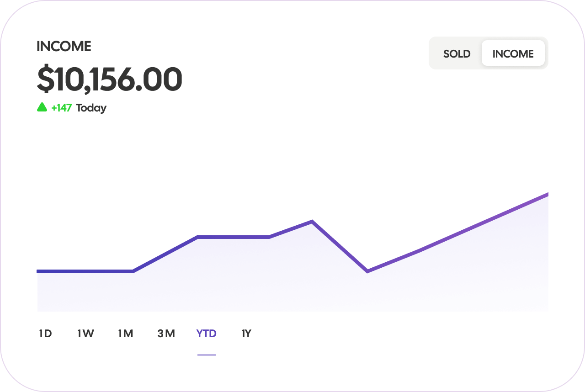Click the Today label beside +147

click(x=91, y=108)
